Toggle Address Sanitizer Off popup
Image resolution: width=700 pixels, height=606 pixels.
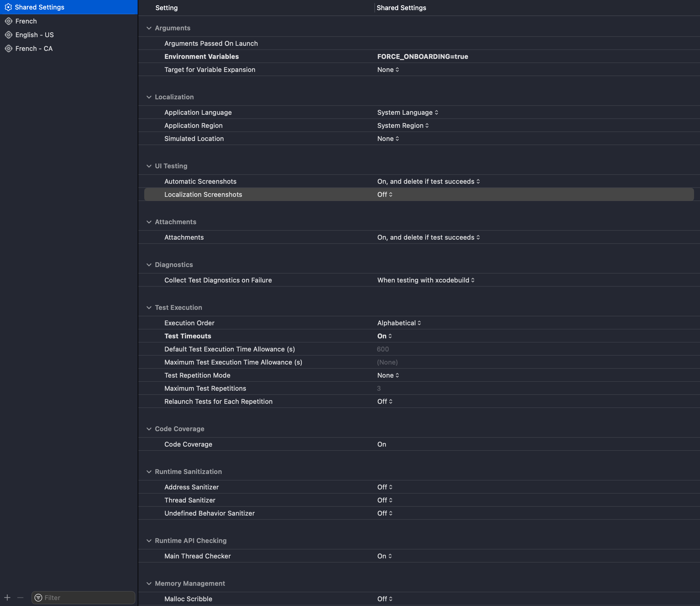385,487
